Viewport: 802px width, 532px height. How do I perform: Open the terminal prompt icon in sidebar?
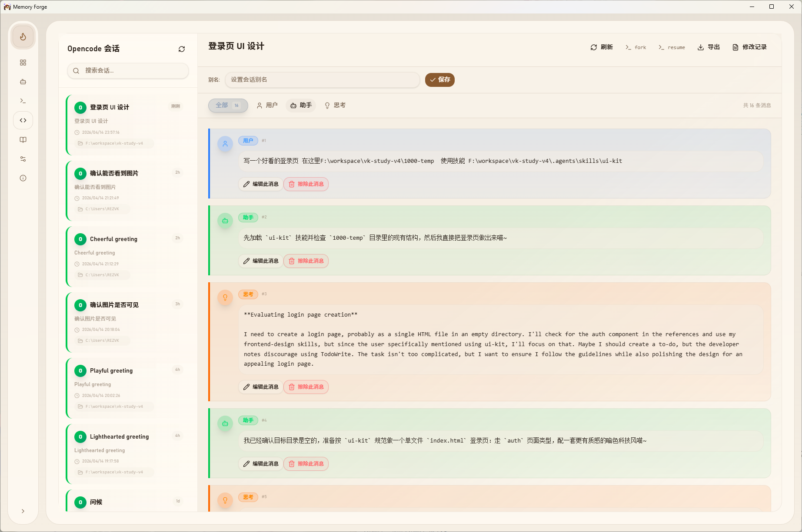[23, 101]
